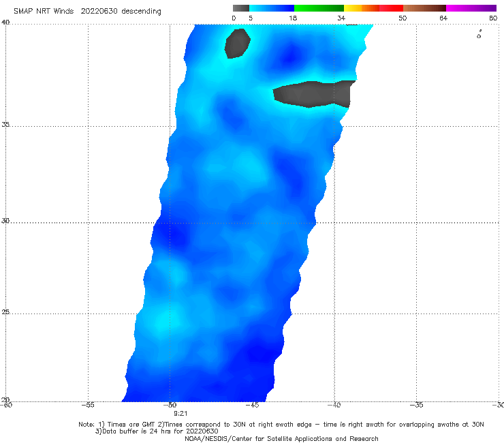Click the NOAA/NESDIS credit line

tap(281, 438)
